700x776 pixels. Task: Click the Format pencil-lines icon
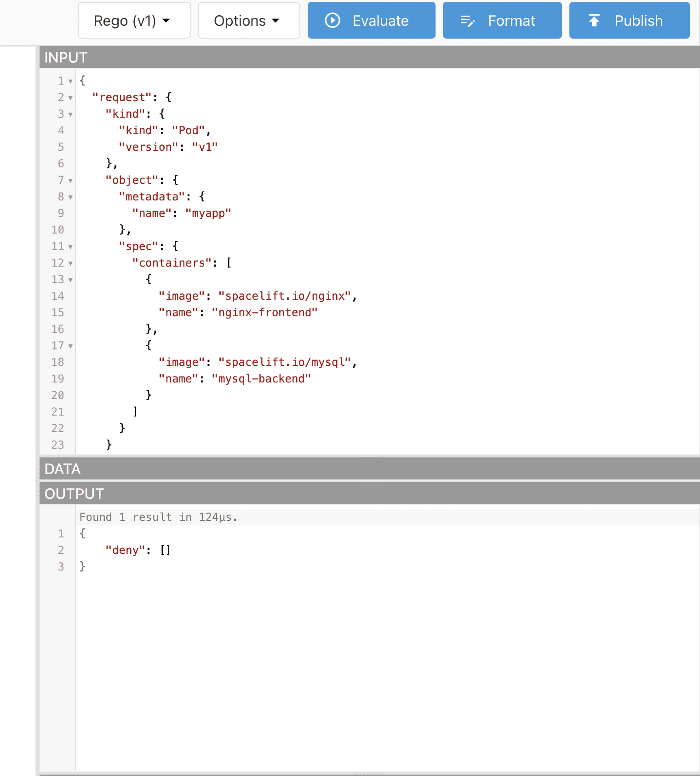[x=467, y=21]
